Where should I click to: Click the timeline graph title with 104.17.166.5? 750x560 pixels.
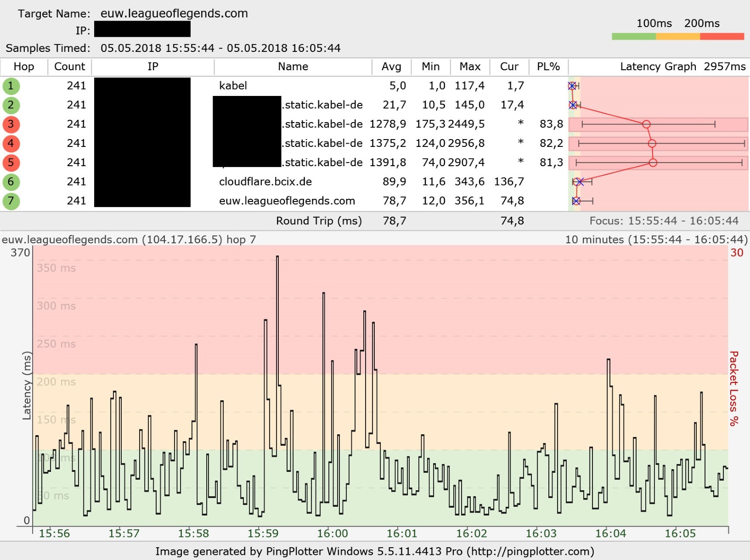click(129, 240)
